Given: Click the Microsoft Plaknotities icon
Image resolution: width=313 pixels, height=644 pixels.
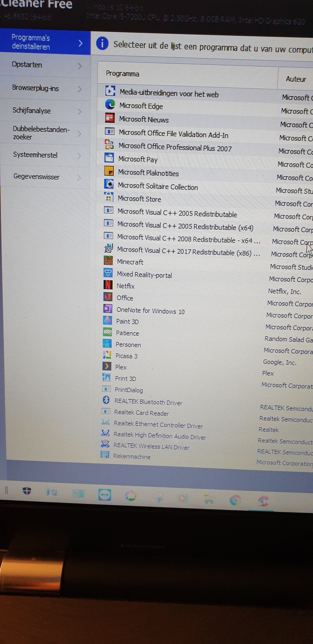Looking at the screenshot, I should (x=109, y=171).
